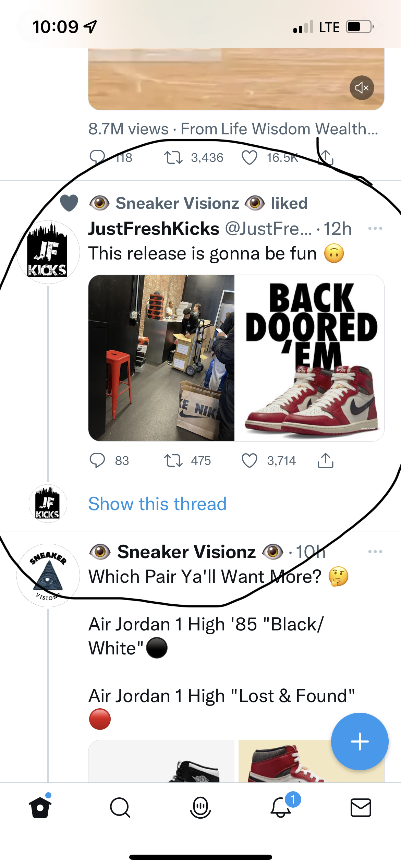The height and width of the screenshot is (868, 401).
Task: Retweet the video tweet with 3,436 retweets
Action: pos(173,158)
